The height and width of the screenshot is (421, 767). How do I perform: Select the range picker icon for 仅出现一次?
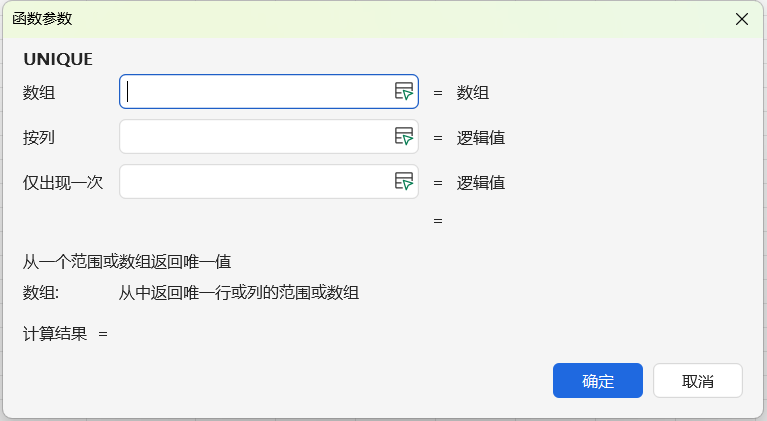[x=403, y=182]
